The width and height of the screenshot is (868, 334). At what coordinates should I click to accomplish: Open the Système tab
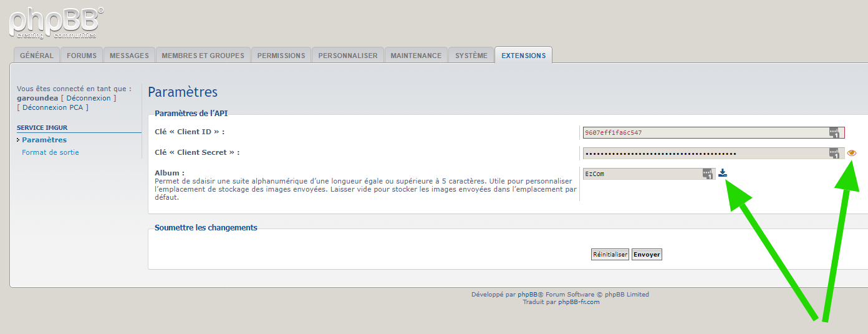pos(471,56)
